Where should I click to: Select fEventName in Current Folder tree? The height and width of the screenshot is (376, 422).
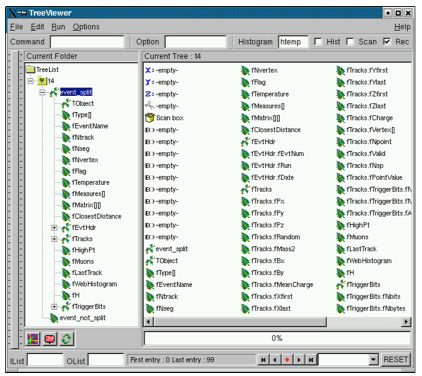(85, 126)
